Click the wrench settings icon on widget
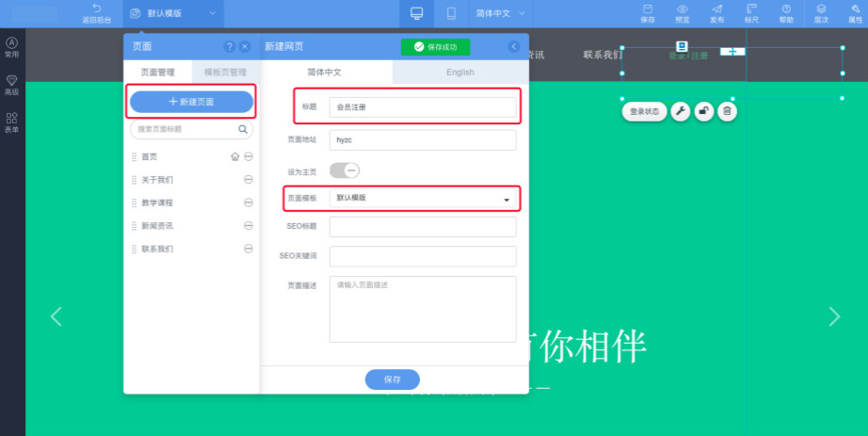The height and width of the screenshot is (436, 868). pos(681,111)
